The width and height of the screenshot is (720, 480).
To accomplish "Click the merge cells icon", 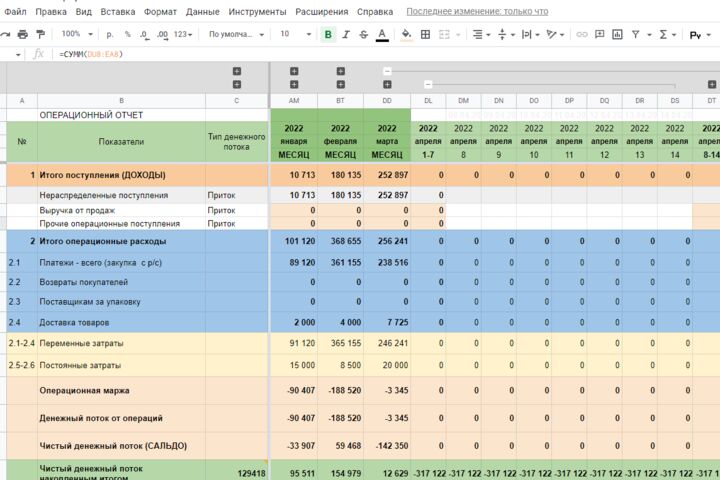I will pos(444,34).
